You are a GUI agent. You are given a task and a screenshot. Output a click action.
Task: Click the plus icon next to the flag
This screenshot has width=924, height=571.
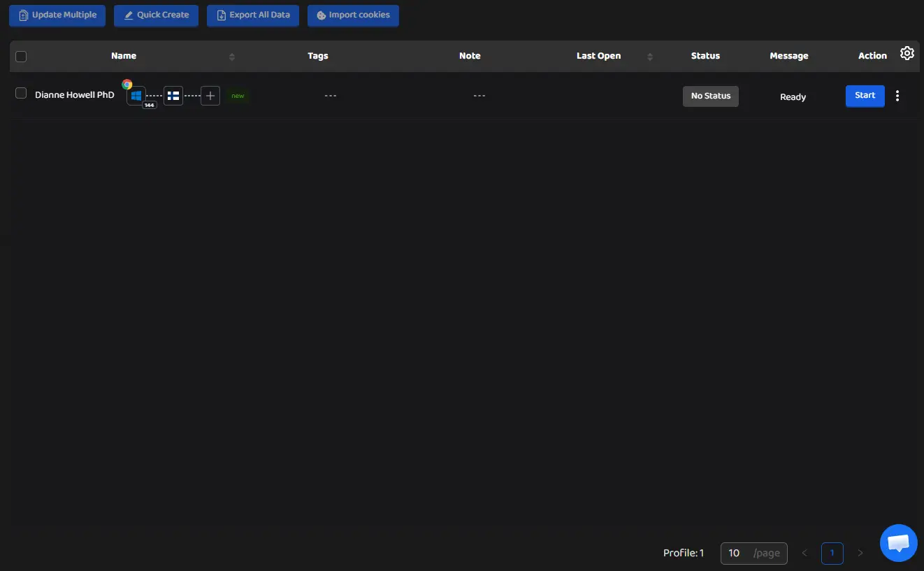tap(210, 96)
